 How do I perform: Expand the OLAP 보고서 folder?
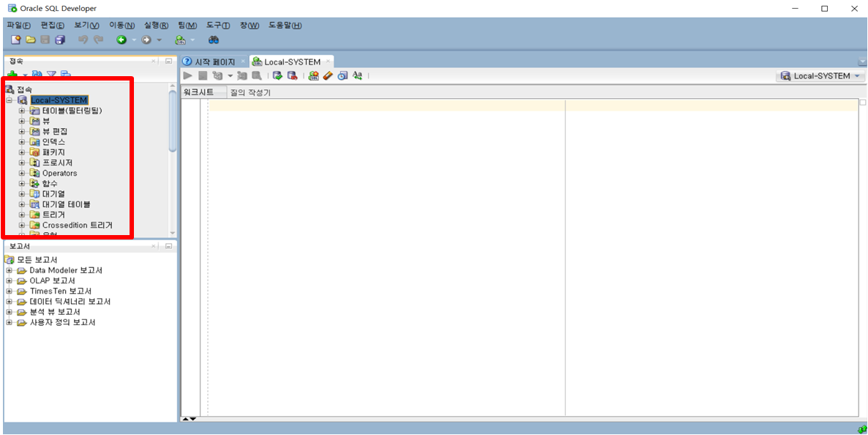point(9,281)
